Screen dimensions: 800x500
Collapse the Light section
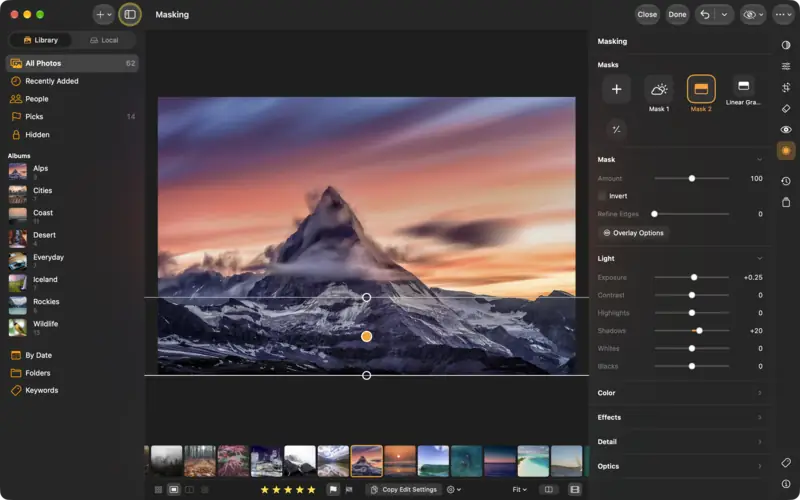tap(759, 259)
